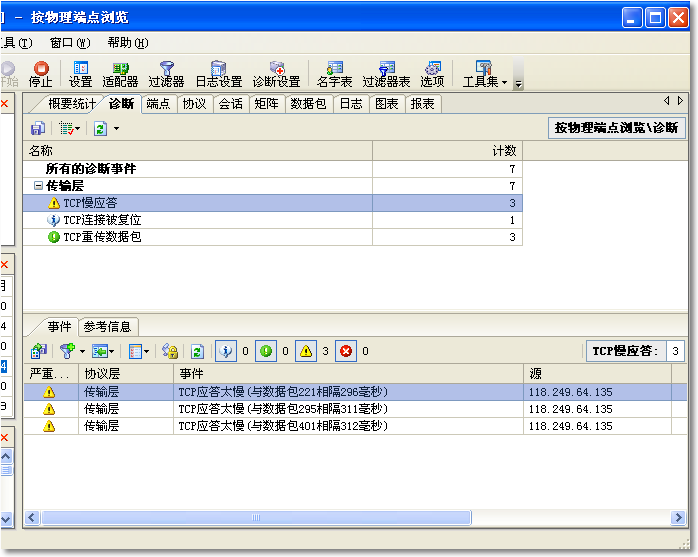
Task: Open 日志设置 log settings
Action: [x=218, y=74]
